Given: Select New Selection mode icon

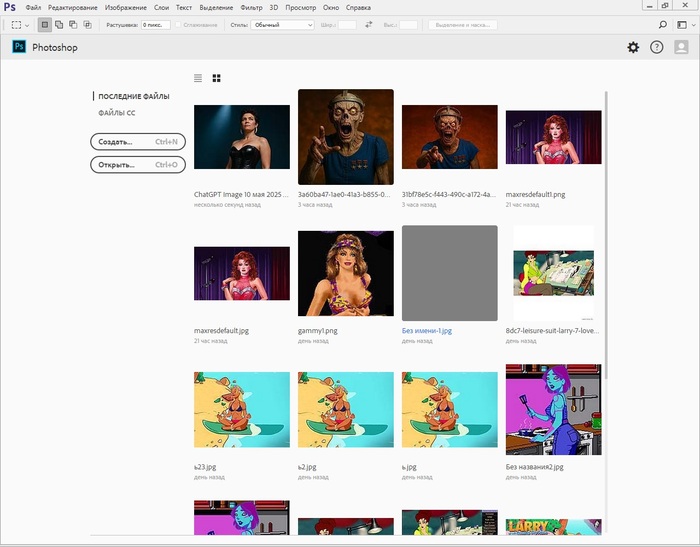Looking at the screenshot, I should tap(45, 24).
